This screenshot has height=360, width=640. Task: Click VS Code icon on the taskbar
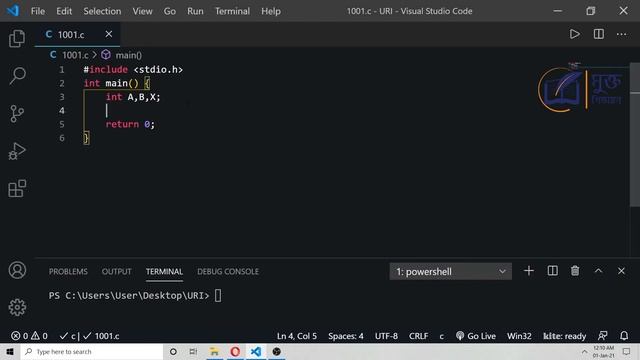pyautogui.click(x=256, y=351)
